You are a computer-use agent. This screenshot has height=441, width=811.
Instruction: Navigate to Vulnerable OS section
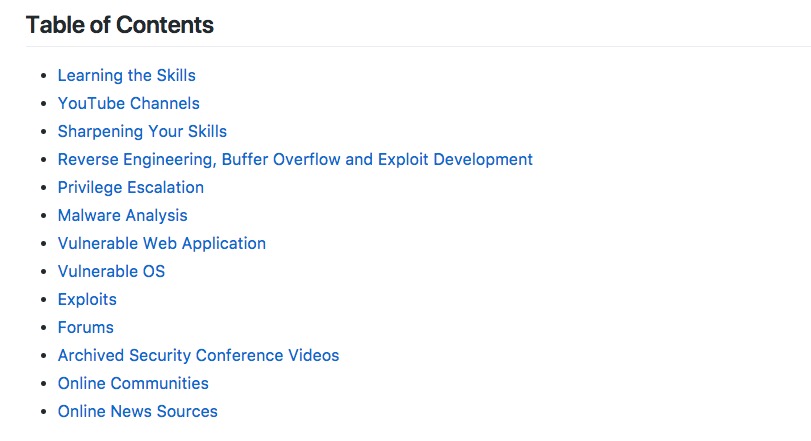click(x=111, y=271)
